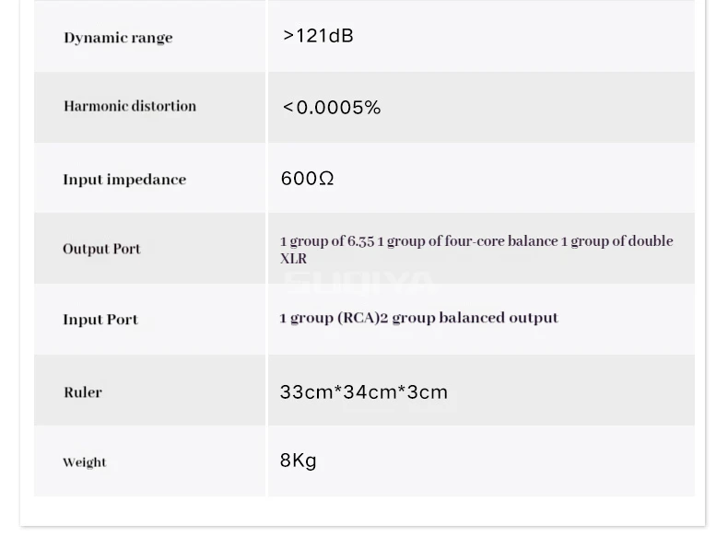This screenshot has width=728, height=560.
Task: Click the Ruler label
Action: tap(83, 392)
